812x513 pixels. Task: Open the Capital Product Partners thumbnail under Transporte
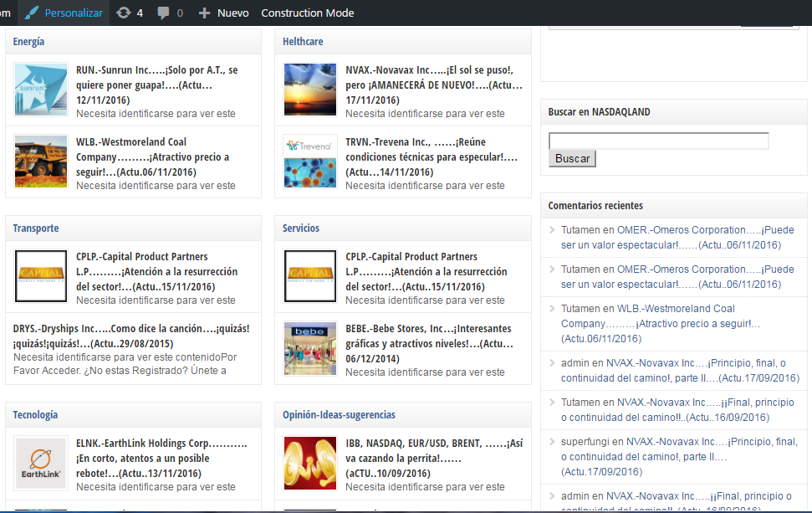point(41,275)
